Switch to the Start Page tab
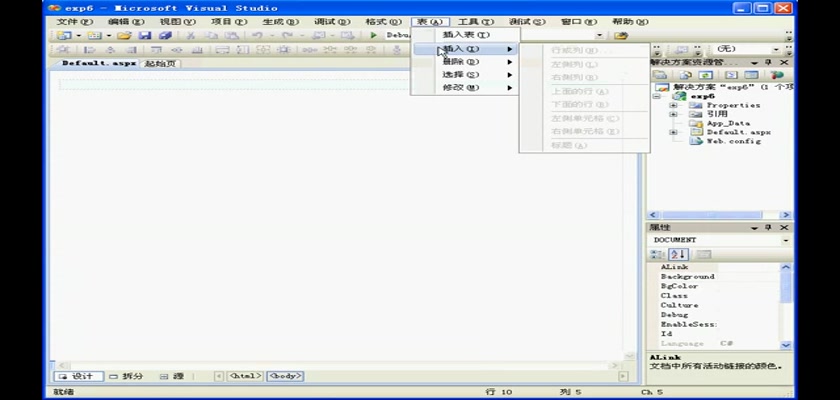840x400 pixels. coord(160,63)
